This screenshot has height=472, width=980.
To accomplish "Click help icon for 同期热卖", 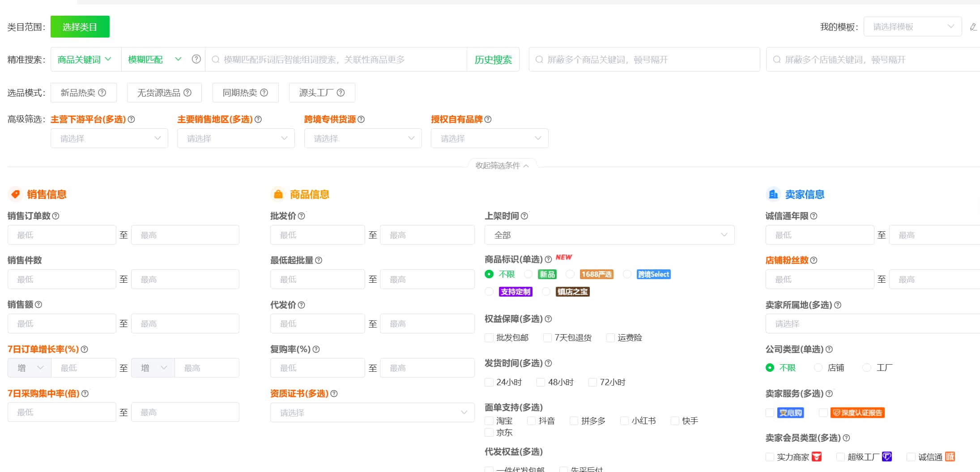I will point(264,93).
